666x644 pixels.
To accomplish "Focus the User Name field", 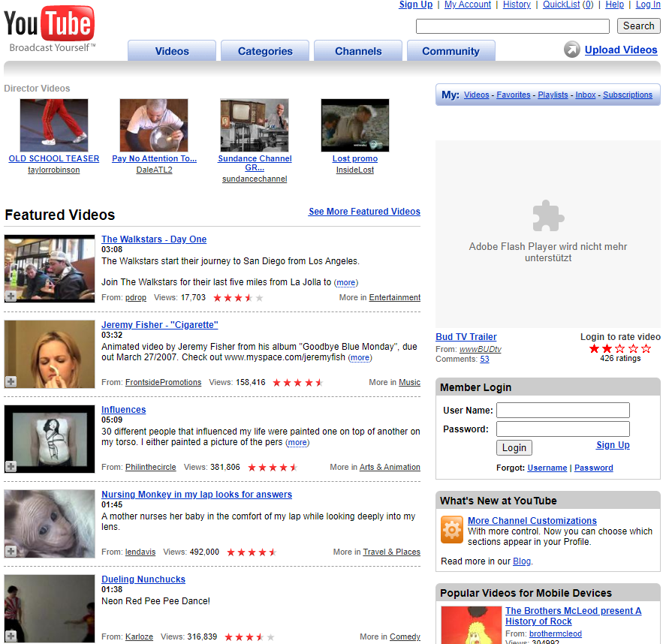I will [563, 410].
